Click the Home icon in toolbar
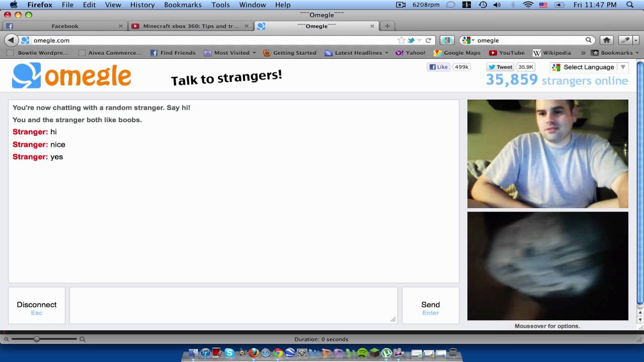Image resolution: width=644 pixels, height=362 pixels. click(607, 40)
